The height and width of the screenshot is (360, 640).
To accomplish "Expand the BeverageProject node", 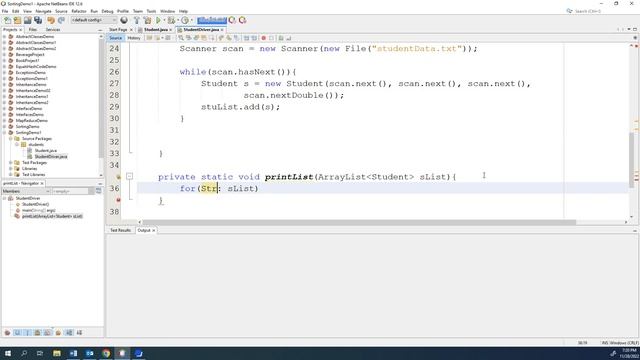I will tap(4, 55).
